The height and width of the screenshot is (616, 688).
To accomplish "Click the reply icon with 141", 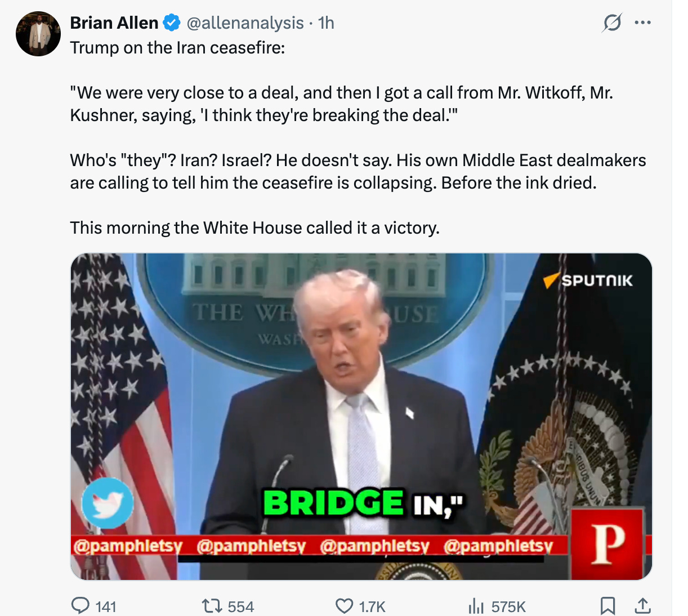I will click(x=93, y=606).
